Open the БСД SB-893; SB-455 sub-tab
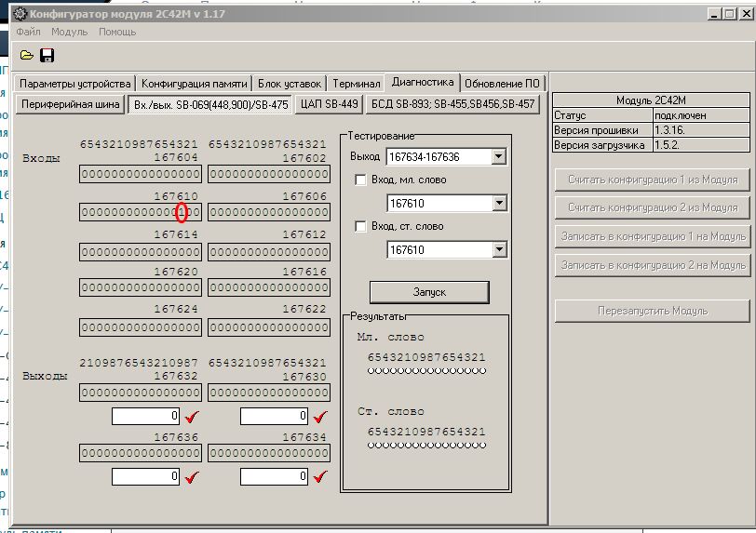Viewport: 756px width, 533px height. pyautogui.click(x=453, y=104)
